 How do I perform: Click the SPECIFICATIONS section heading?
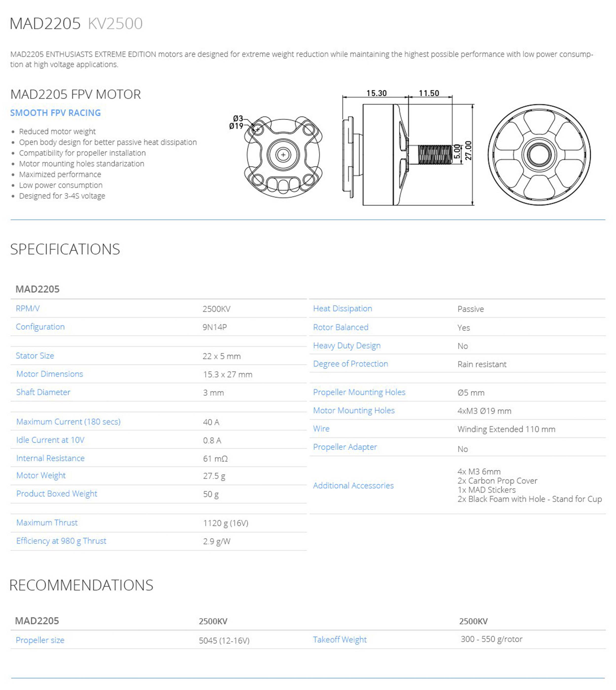pyautogui.click(x=65, y=249)
